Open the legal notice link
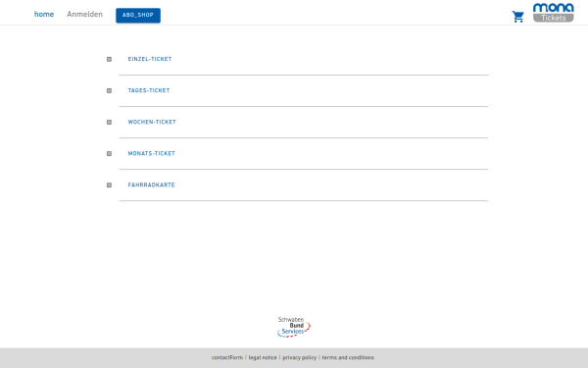588x368 pixels. [263, 357]
